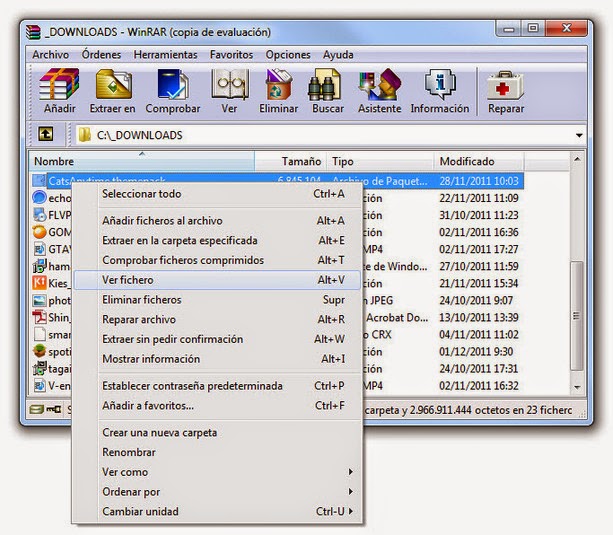This screenshot has width=613, height=535.
Task: Choose Extraer en la carpeta especificada
Action: (x=217, y=240)
